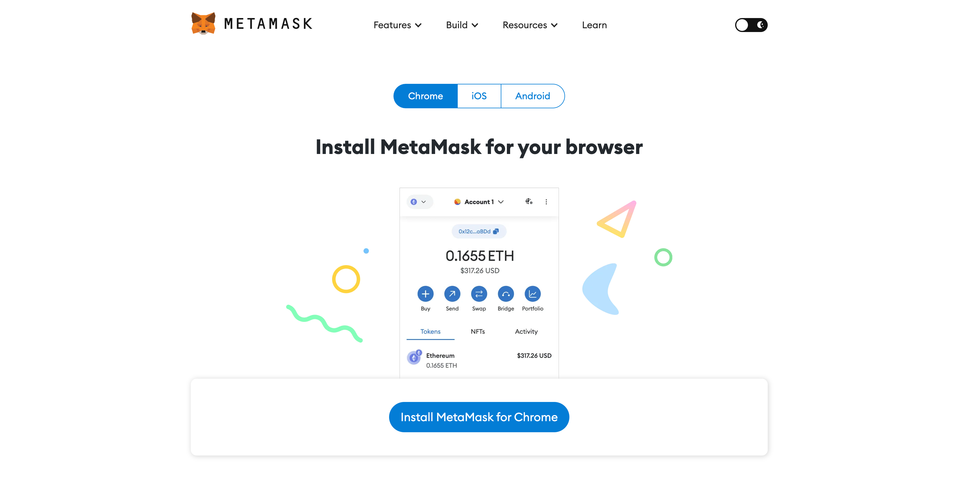
Task: Toggle dark mode switch
Action: (x=750, y=25)
